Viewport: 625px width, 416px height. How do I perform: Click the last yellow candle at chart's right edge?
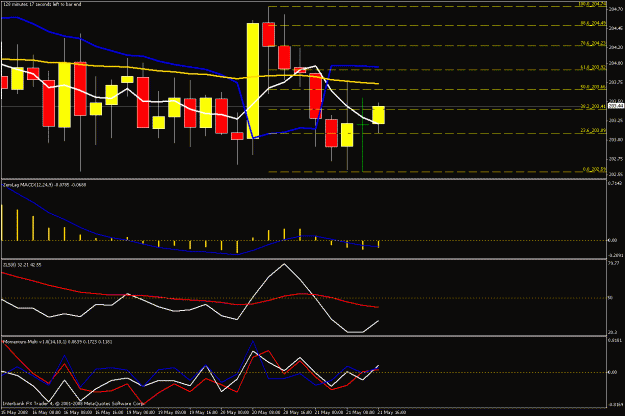(x=378, y=115)
